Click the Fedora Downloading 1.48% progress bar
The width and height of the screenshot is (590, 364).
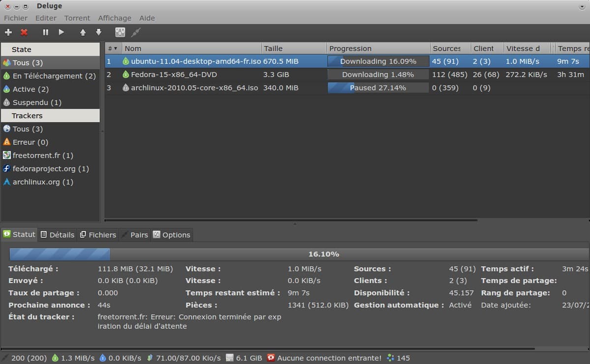coord(378,75)
